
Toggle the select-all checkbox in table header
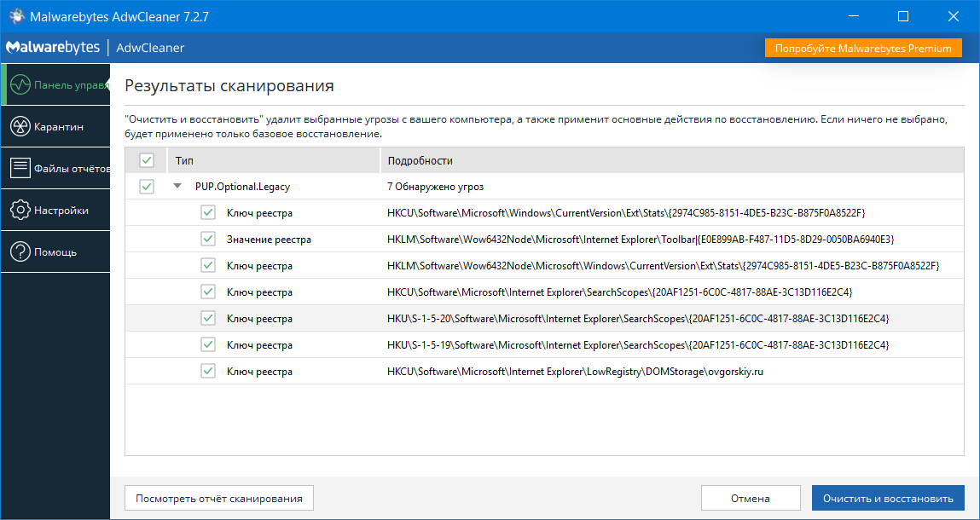pyautogui.click(x=146, y=160)
